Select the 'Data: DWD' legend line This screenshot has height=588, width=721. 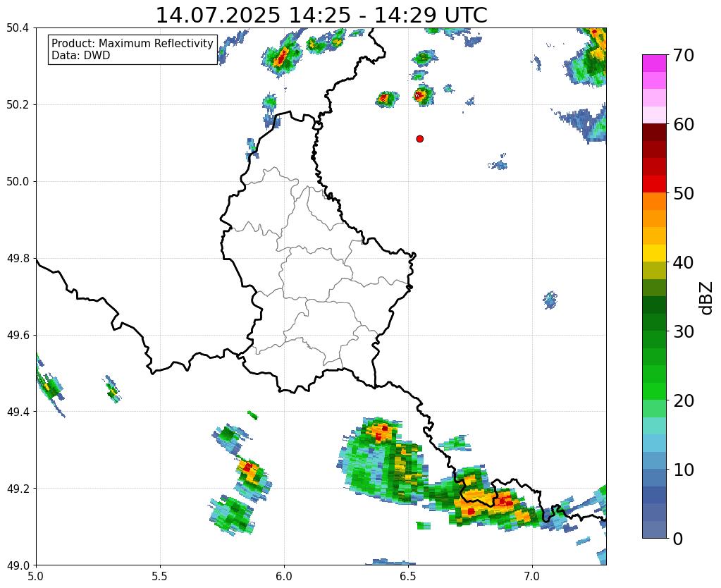[x=81, y=56]
